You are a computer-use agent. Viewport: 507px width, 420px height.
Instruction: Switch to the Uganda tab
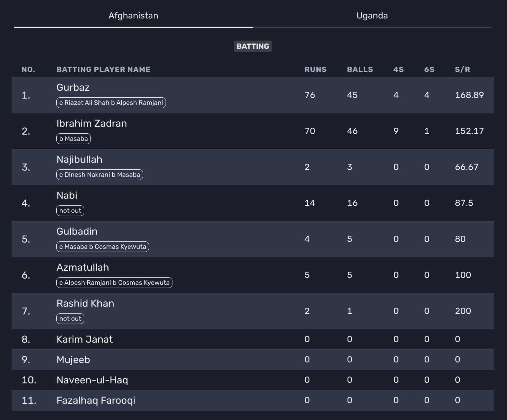(372, 16)
